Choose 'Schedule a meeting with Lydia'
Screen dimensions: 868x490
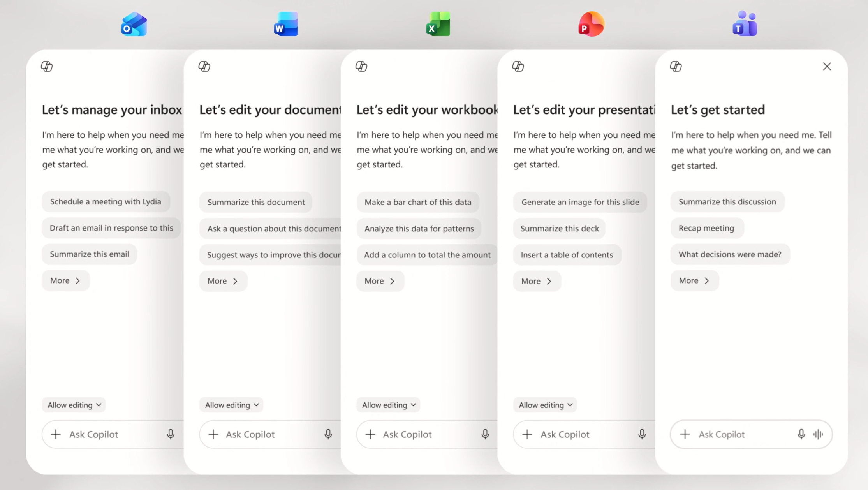[106, 201]
